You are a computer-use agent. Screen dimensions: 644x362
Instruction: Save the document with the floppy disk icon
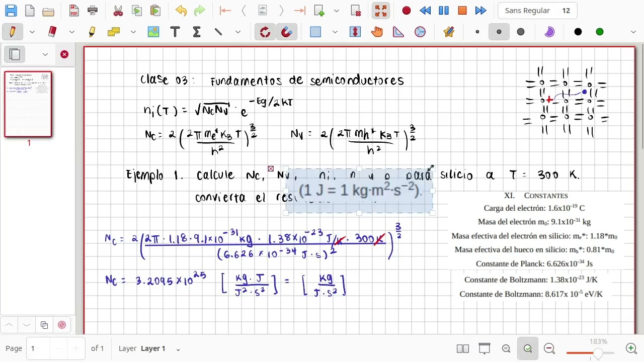coord(11,11)
